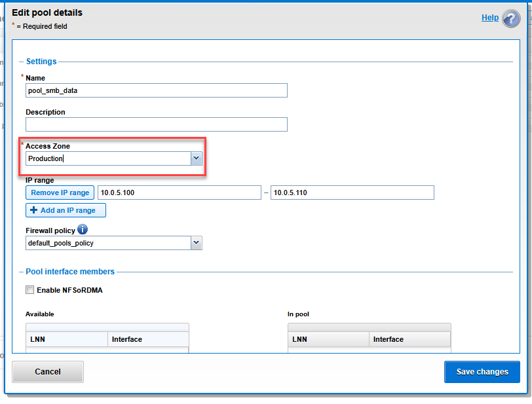
Task: Click the plus icon on Add an IP range
Action: point(34,210)
